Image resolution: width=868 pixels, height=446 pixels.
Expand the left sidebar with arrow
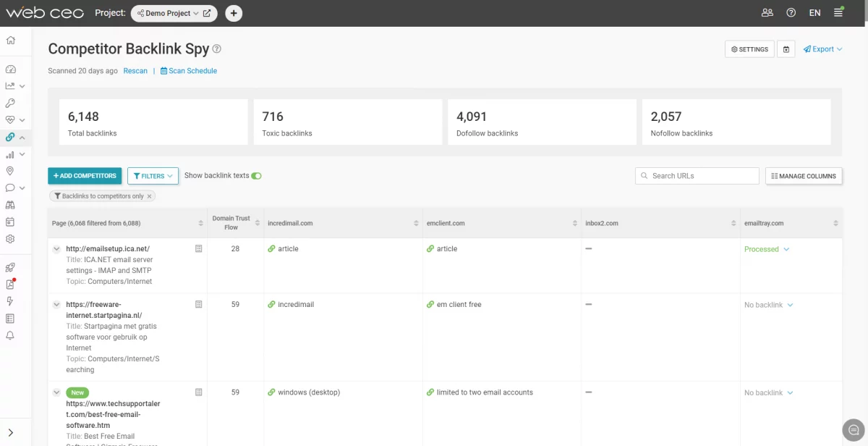pyautogui.click(x=10, y=433)
